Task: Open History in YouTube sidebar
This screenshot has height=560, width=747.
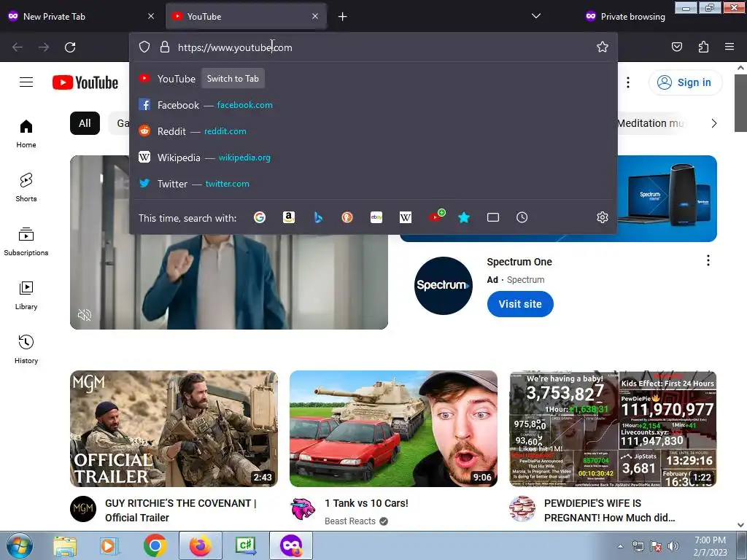Action: tap(26, 349)
